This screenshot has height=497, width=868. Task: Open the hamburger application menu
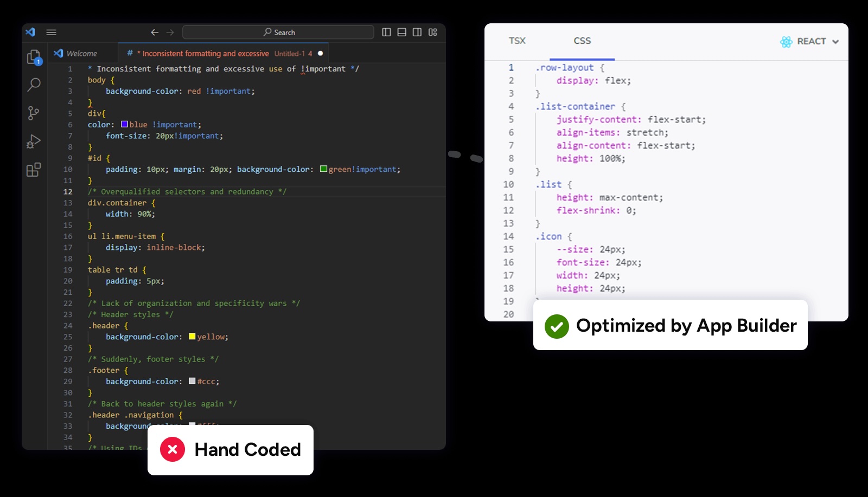(x=52, y=33)
